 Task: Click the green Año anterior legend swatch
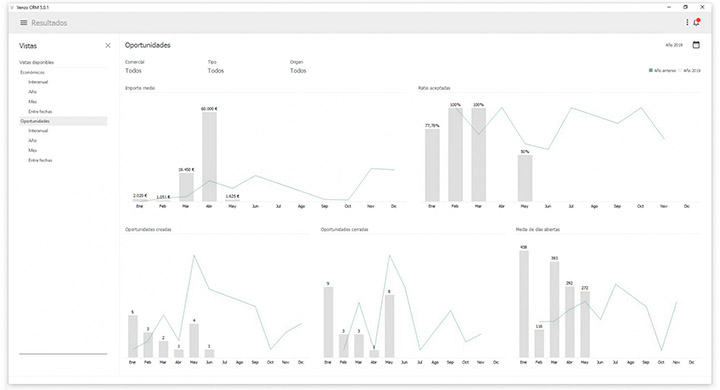(x=651, y=70)
